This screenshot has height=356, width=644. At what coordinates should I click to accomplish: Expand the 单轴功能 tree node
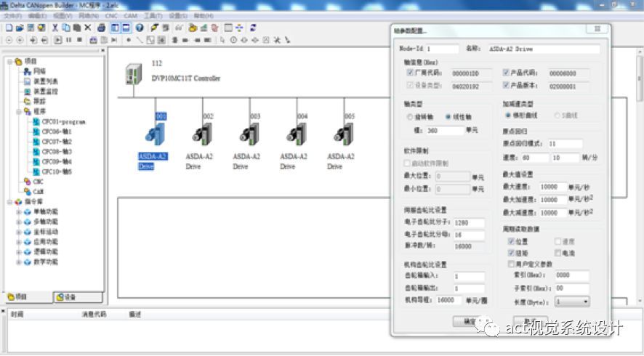[x=19, y=212]
